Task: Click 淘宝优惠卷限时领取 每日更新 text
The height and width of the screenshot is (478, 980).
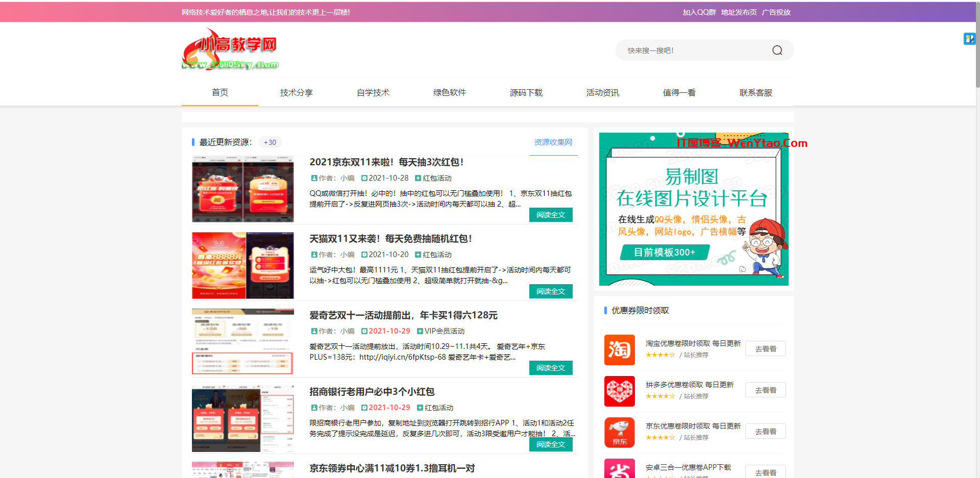Action: [693, 343]
